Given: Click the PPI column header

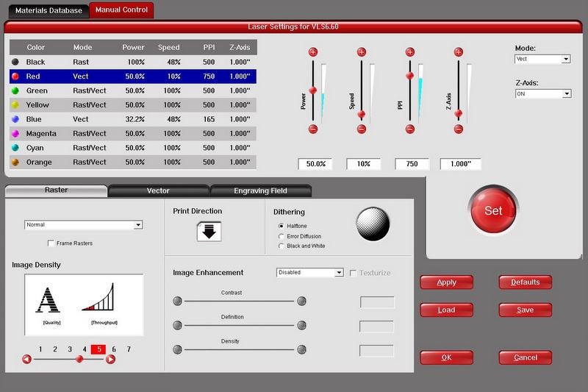Looking at the screenshot, I should click(209, 47).
